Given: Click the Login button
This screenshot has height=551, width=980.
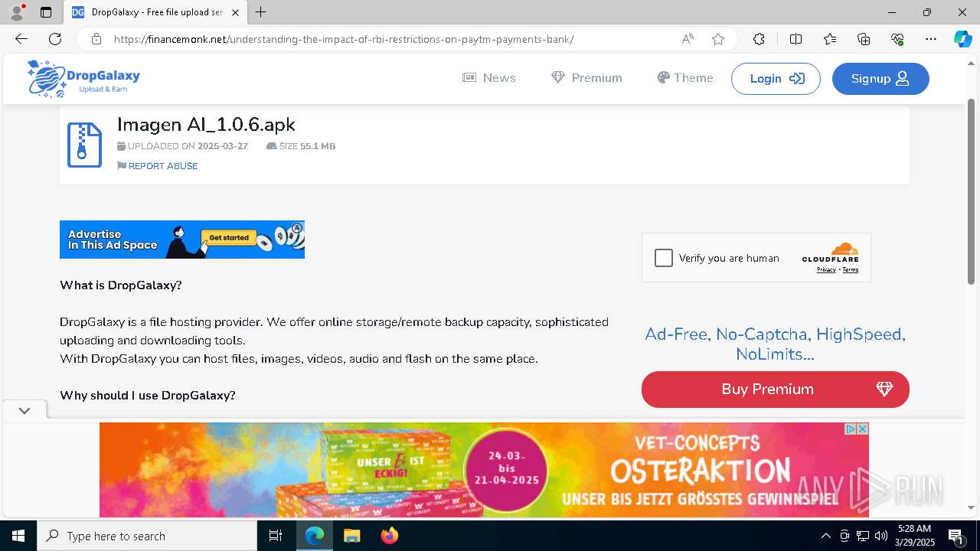Looking at the screenshot, I should click(776, 79).
